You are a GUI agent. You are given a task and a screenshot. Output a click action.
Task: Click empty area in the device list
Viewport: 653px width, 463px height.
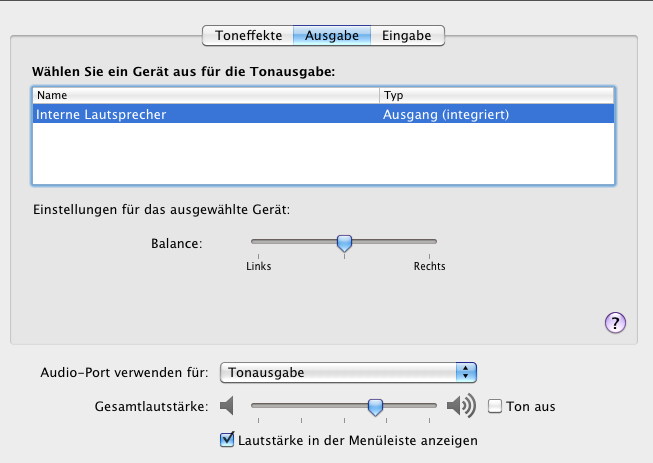pos(323,155)
